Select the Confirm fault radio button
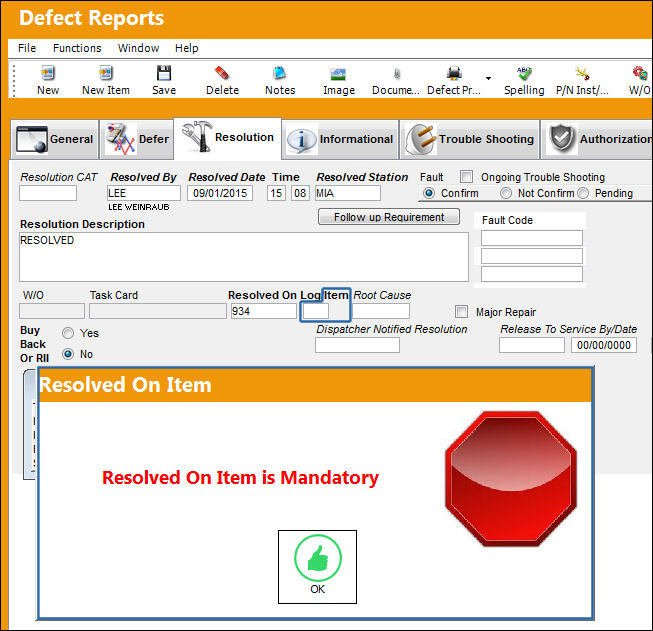This screenshot has height=631, width=653. pyautogui.click(x=429, y=193)
